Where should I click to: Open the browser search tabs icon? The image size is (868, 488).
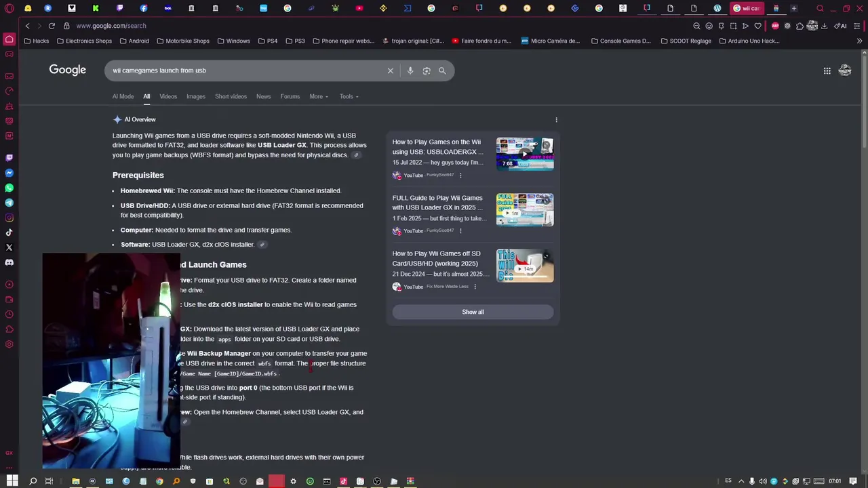(x=820, y=8)
